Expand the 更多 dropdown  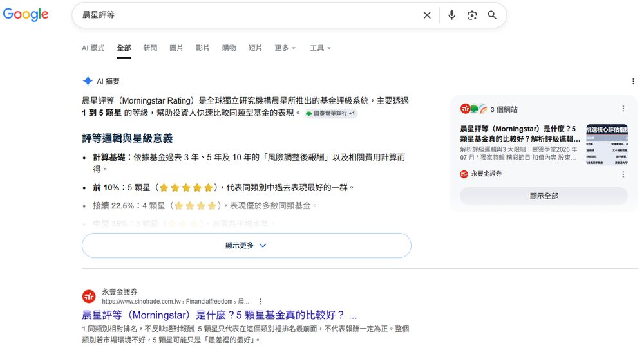pyautogui.click(x=285, y=48)
